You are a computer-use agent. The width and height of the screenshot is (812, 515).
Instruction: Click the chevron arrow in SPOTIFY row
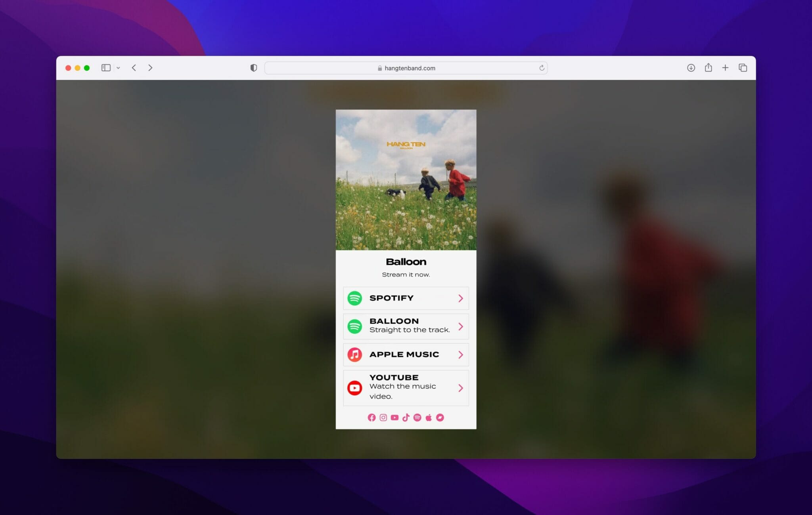461,298
